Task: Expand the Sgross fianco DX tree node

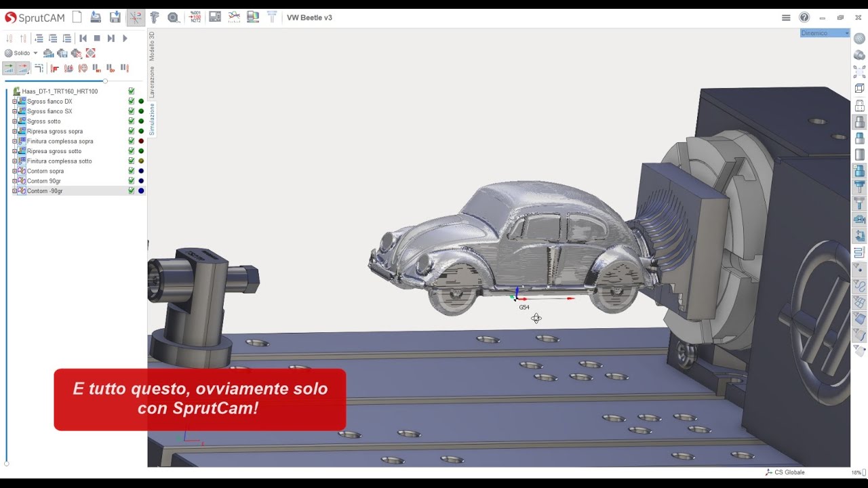Action: (14, 102)
